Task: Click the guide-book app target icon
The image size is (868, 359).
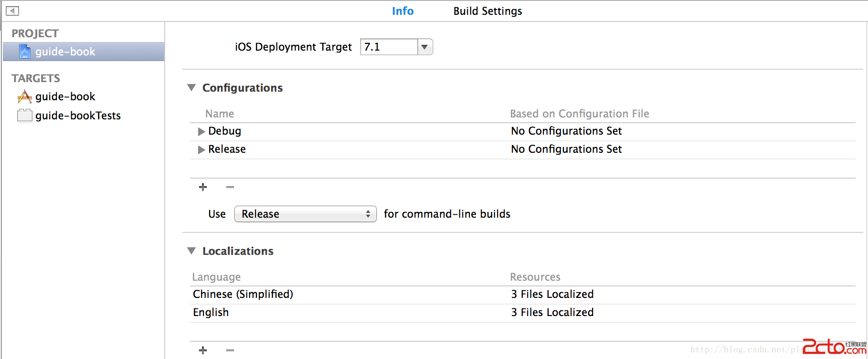Action: tap(25, 96)
